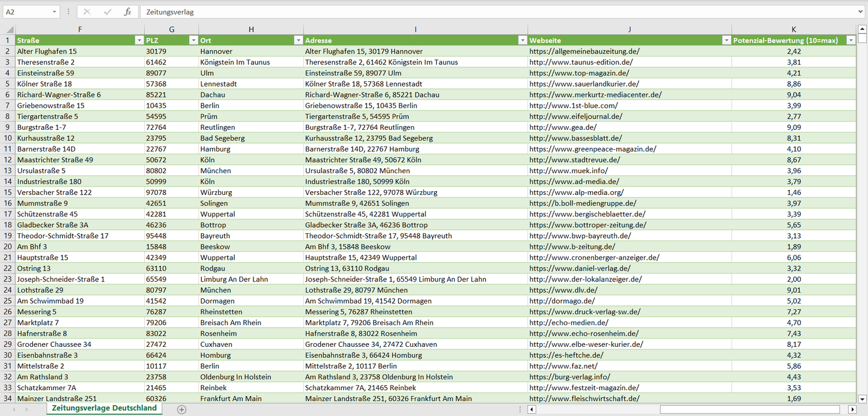Click the formula bar showing Zeitungsverlag

[x=481, y=12]
